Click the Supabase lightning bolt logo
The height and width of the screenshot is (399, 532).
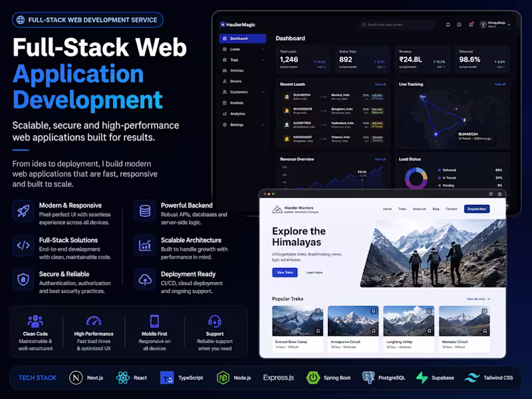422,378
